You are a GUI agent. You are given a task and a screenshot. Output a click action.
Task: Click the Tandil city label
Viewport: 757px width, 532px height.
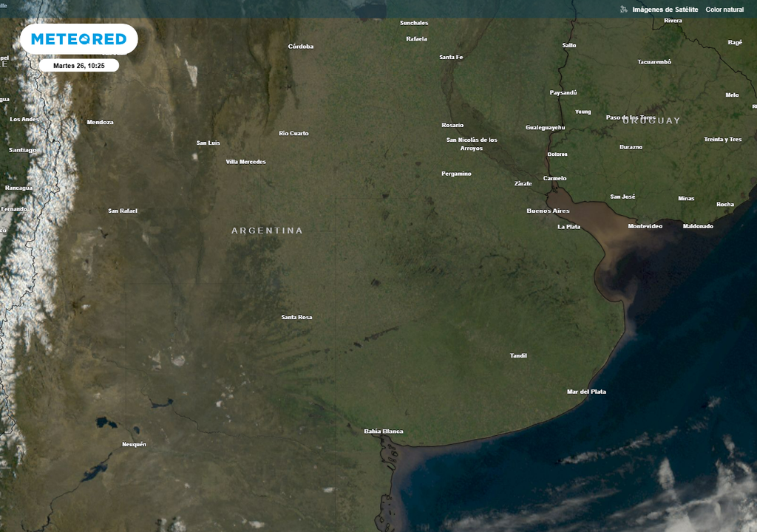click(517, 355)
